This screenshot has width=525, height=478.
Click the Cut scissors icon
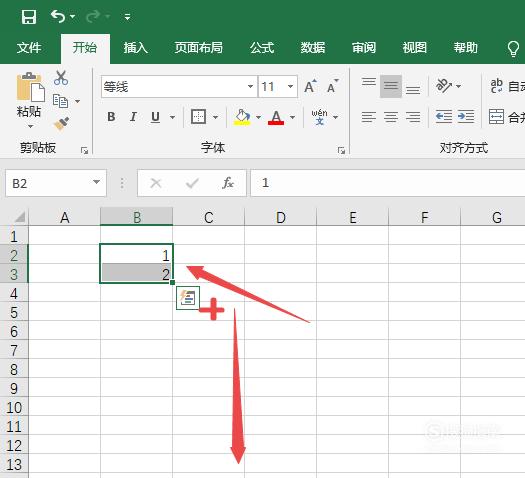61,78
